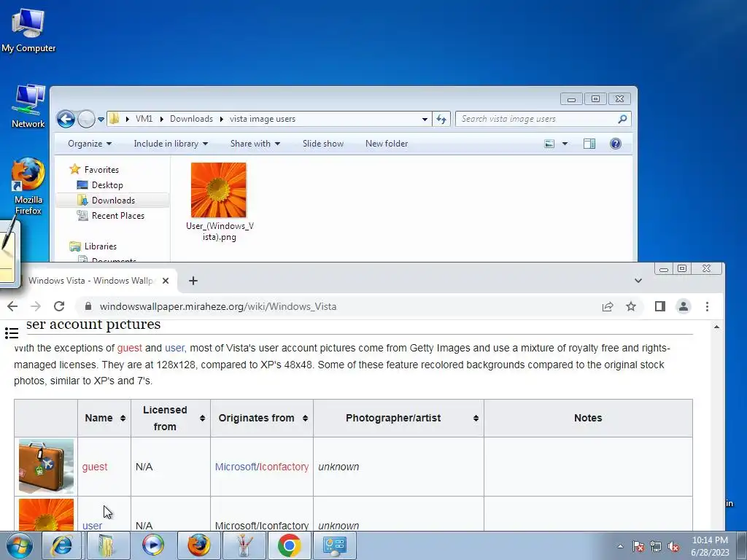Open the view options dropdown arrow
747x560 pixels.
pos(565,144)
